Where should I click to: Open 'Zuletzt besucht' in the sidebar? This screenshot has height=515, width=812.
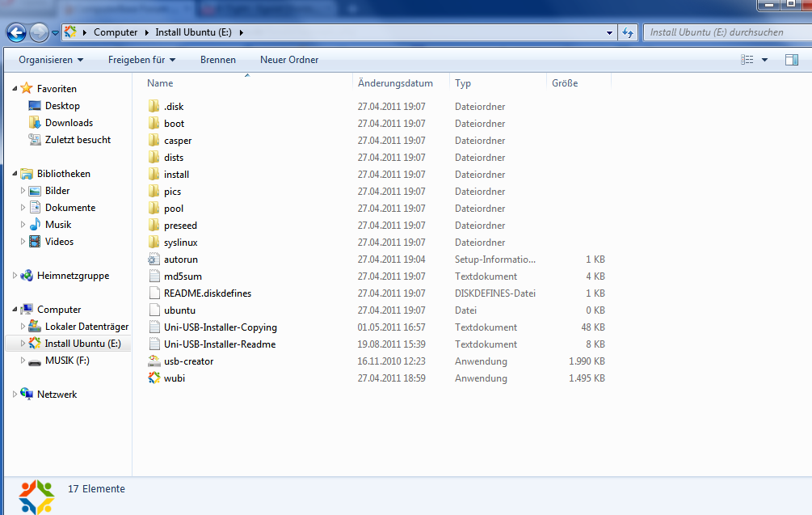[x=78, y=140]
